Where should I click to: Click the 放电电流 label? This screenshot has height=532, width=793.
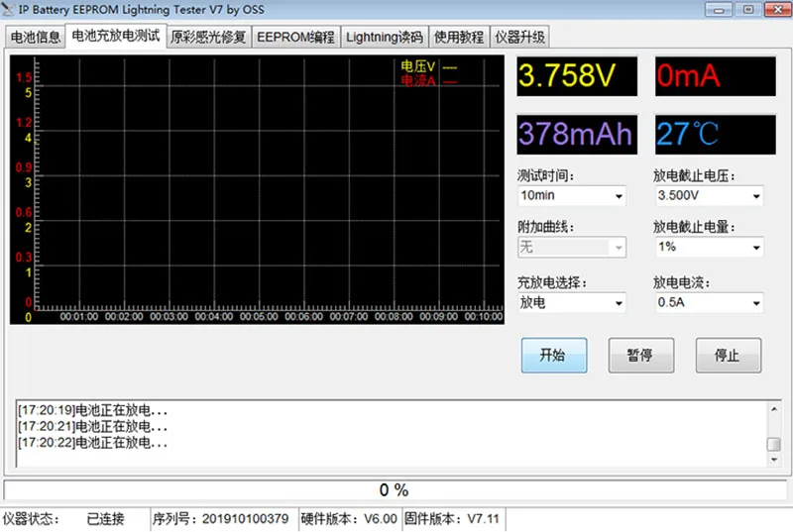[x=681, y=282]
